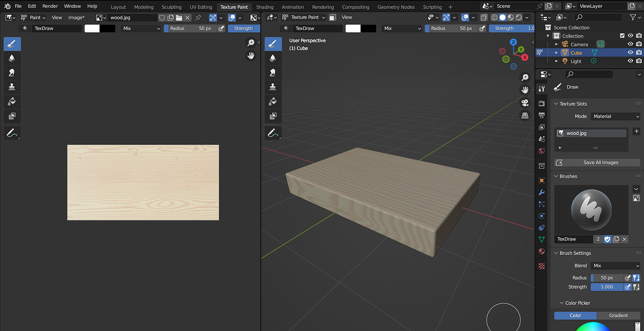Open the Material properties tab
The height and width of the screenshot is (331, 644).
click(x=541, y=251)
